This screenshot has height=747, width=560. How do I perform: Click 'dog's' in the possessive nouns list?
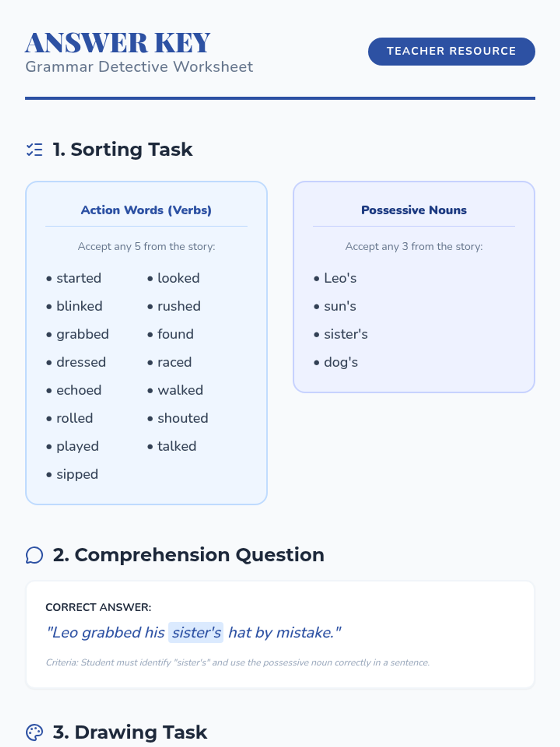point(341,362)
